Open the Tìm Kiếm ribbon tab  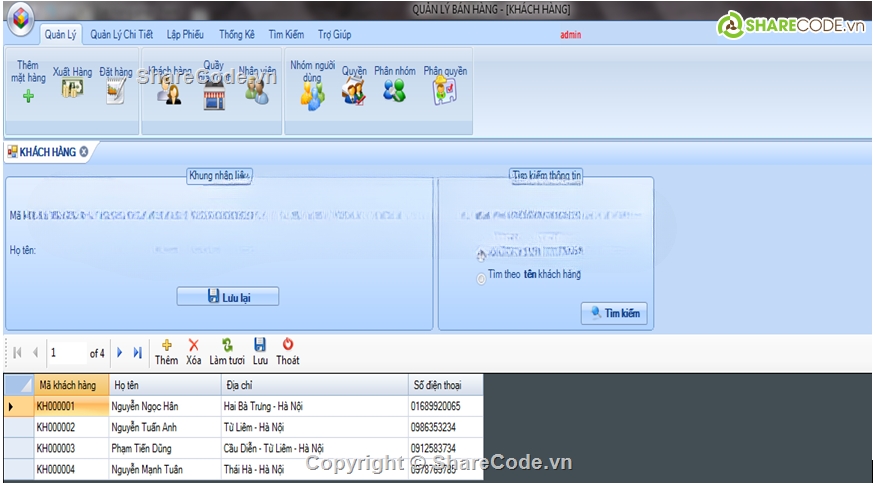click(x=286, y=35)
